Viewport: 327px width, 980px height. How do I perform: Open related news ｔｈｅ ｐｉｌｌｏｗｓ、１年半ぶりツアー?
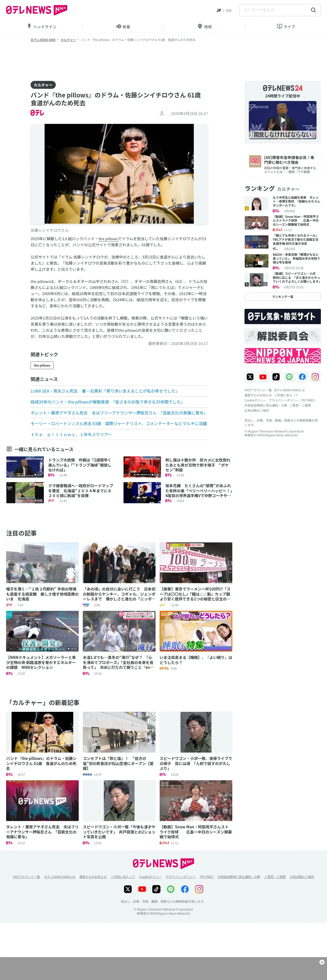pos(71,435)
